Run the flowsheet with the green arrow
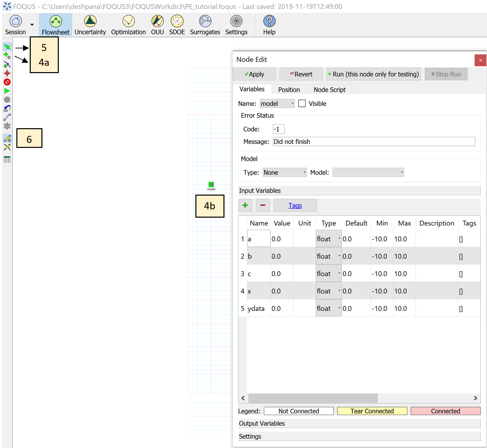This screenshot has width=487, height=448. pos(7,91)
